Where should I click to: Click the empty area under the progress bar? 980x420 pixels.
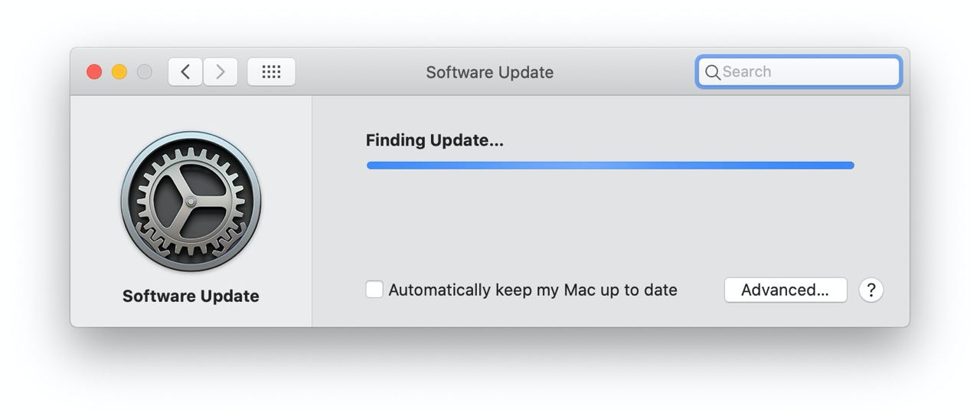pos(610,222)
